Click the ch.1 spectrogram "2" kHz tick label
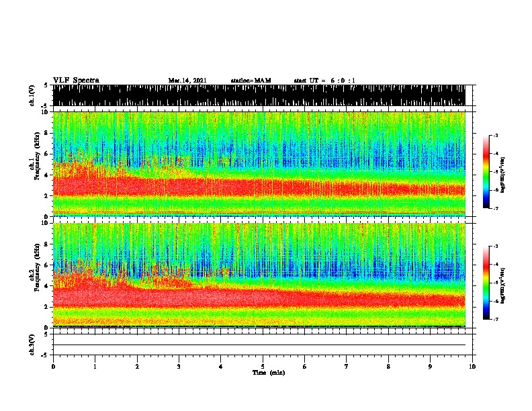 (47, 196)
